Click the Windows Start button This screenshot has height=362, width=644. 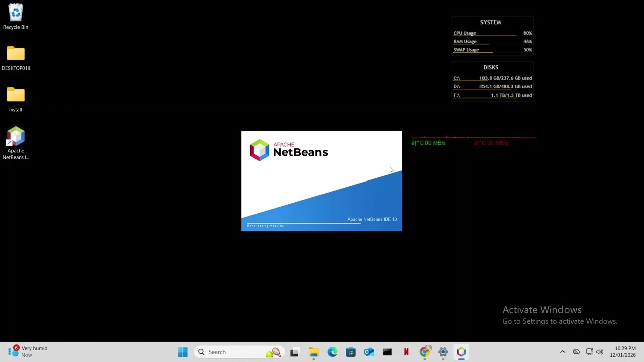(183, 352)
